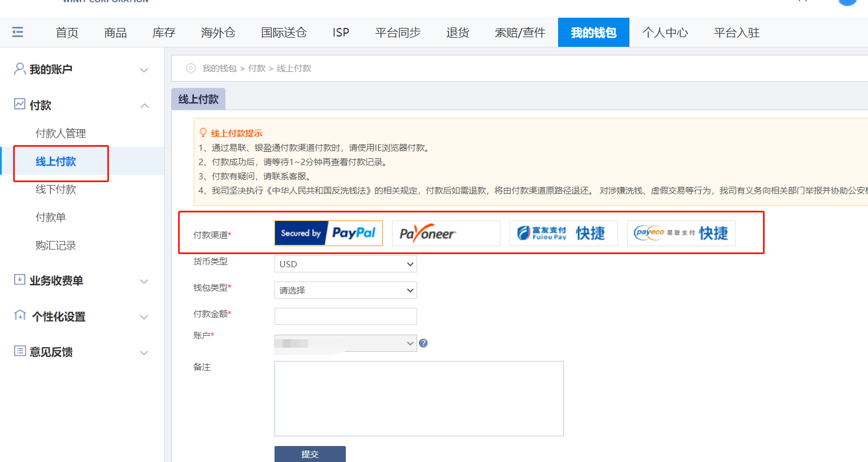Click the 意见反馈 list icon
Screen dimensions: 868x462
point(20,351)
